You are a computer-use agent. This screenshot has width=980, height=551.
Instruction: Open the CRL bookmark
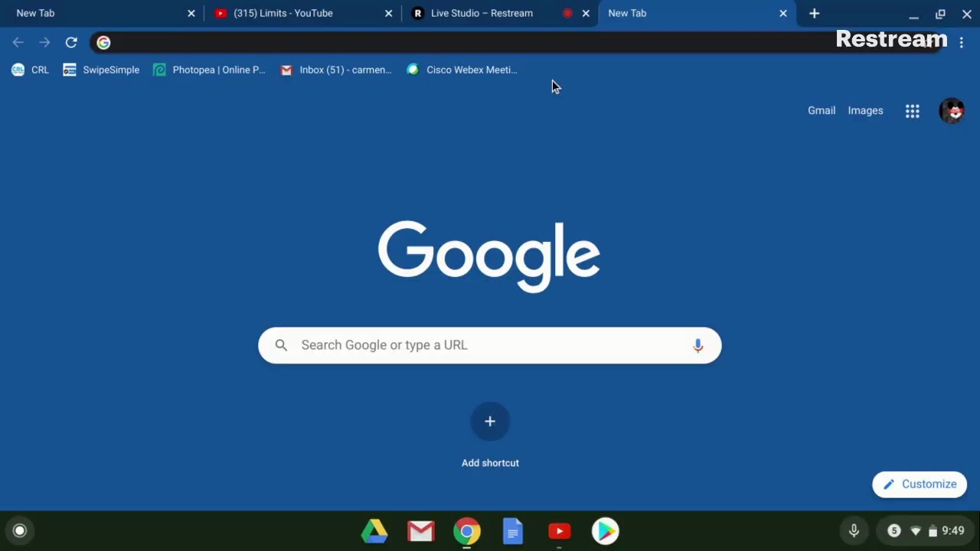point(31,70)
